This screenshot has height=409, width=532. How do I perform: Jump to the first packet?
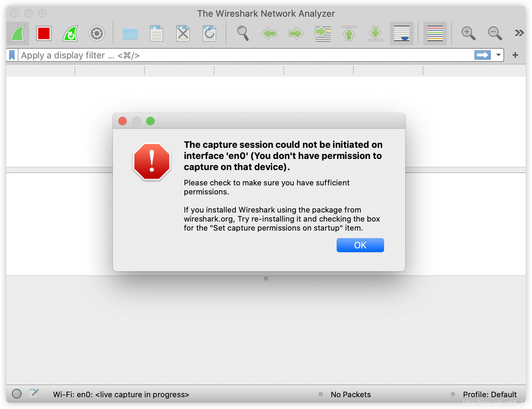349,33
